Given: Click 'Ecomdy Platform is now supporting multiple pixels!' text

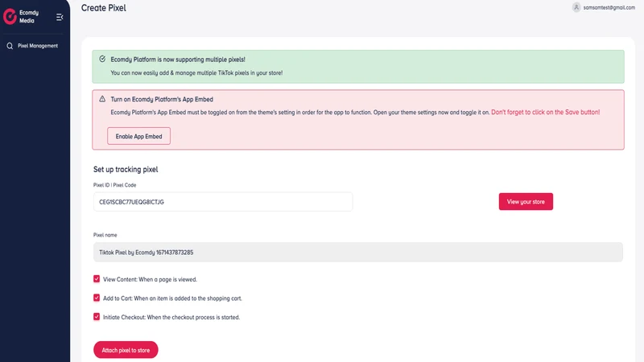Looking at the screenshot, I should 178,60.
